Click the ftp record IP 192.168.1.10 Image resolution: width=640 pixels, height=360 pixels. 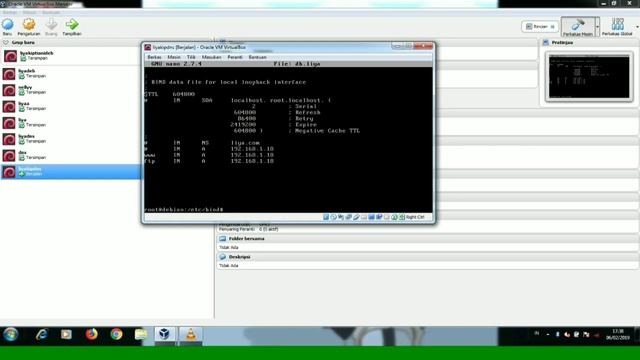click(252, 161)
